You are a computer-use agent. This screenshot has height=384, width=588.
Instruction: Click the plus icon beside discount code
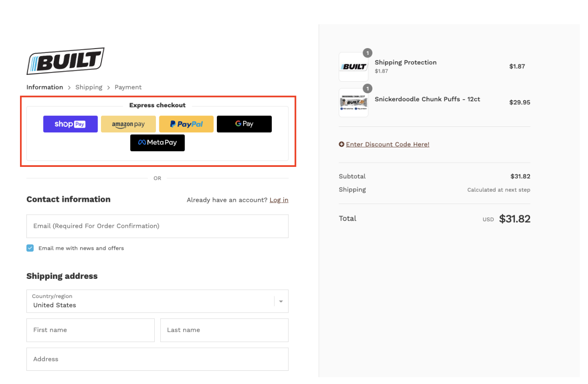341,144
